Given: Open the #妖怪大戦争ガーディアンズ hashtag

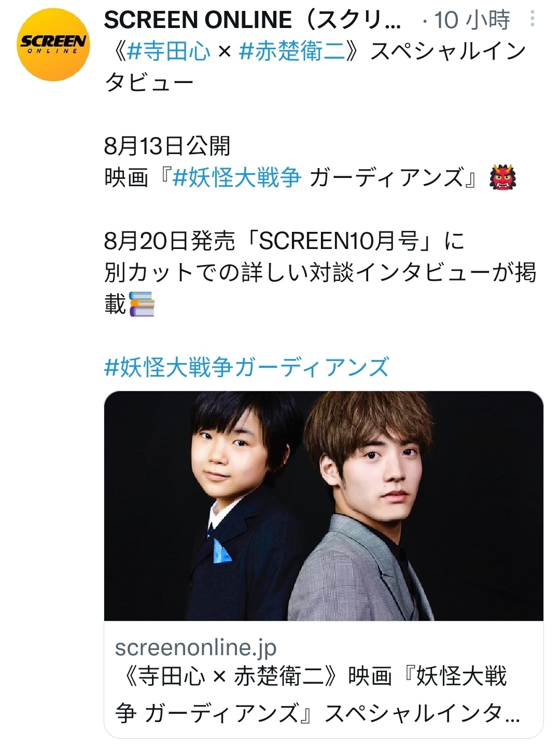Looking at the screenshot, I should coord(247,367).
